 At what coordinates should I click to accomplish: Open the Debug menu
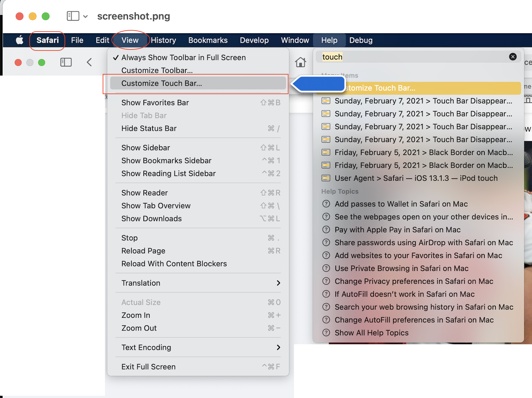[x=361, y=40]
